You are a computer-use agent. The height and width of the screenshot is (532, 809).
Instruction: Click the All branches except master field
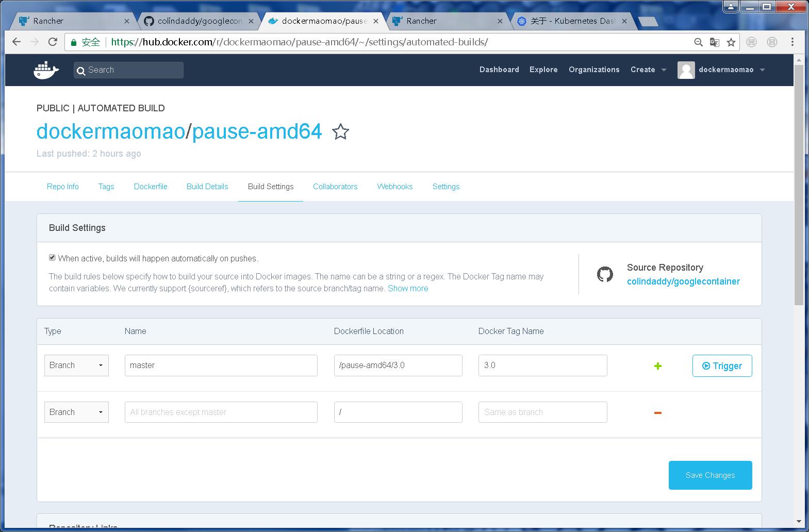(221, 412)
